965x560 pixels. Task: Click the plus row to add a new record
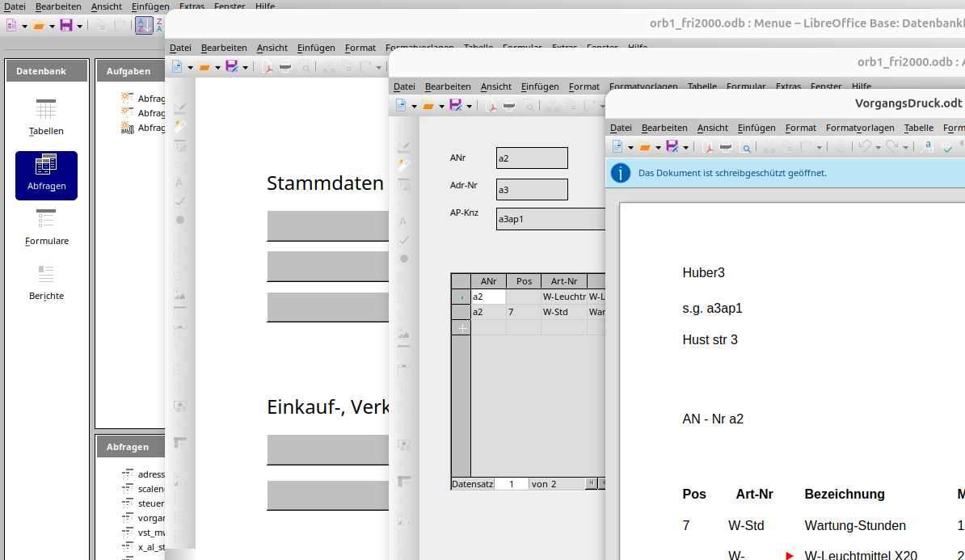(461, 326)
